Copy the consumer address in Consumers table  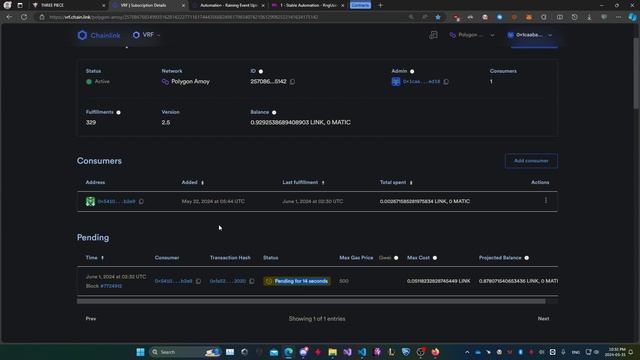pos(141,202)
